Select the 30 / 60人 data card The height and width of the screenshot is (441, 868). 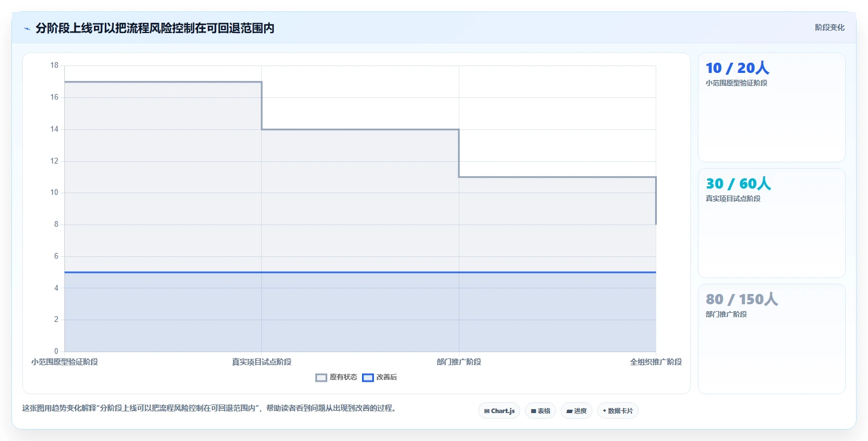771,223
